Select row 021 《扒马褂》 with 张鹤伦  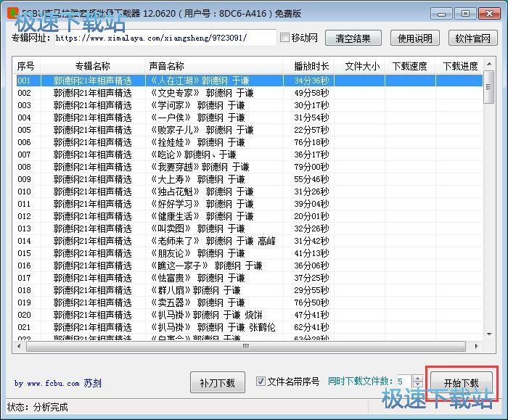coord(248,326)
